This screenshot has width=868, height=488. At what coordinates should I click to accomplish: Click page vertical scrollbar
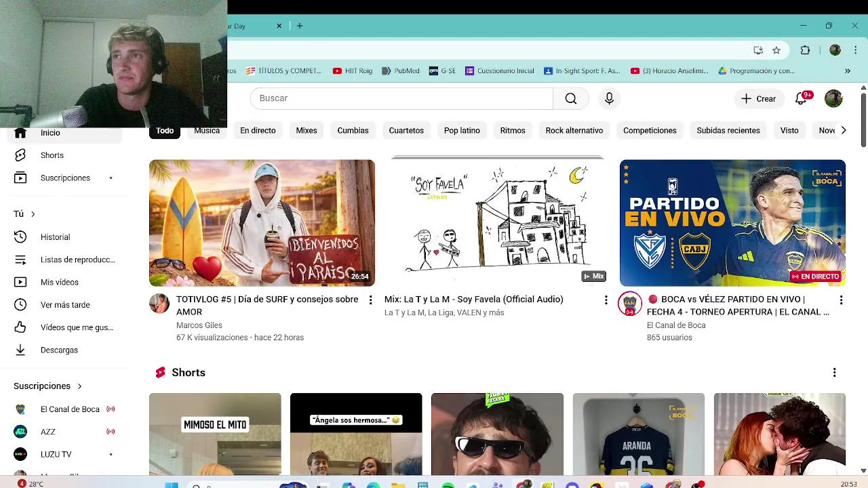(863, 119)
